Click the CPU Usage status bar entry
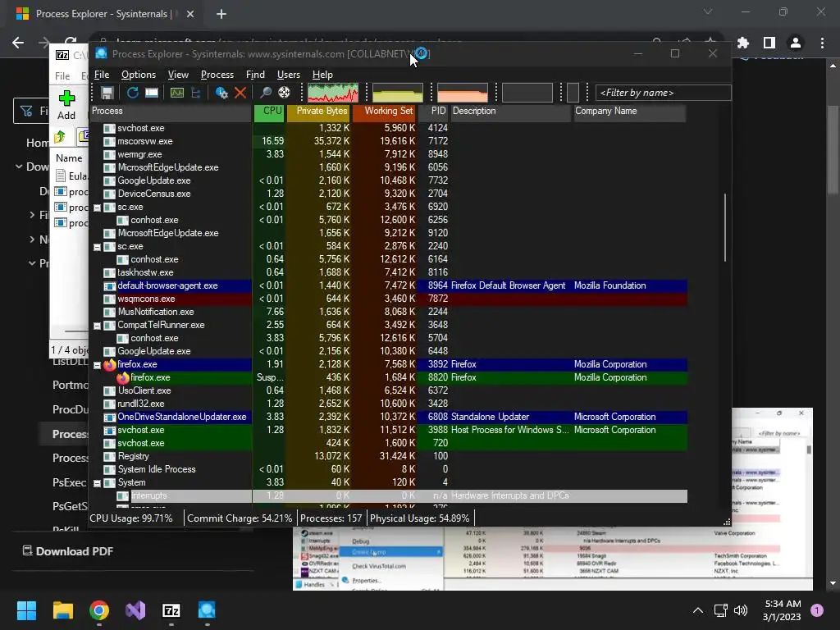Image resolution: width=840 pixels, height=630 pixels. 131,518
